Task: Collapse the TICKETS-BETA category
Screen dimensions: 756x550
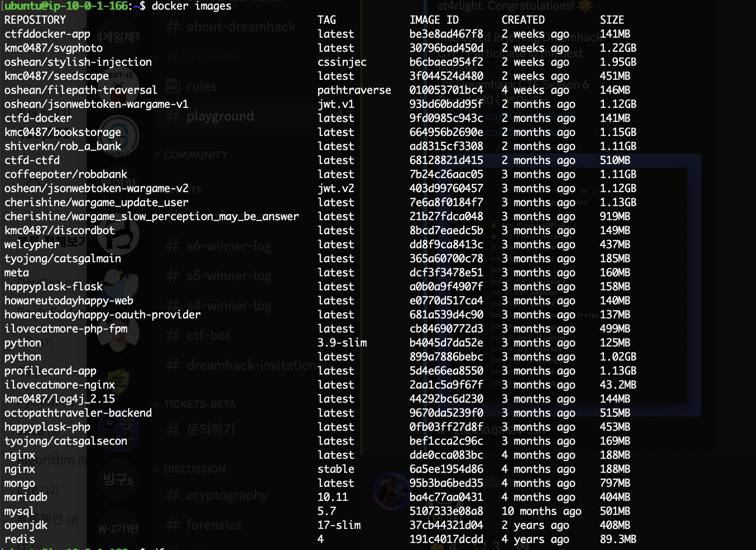Action: point(157,404)
